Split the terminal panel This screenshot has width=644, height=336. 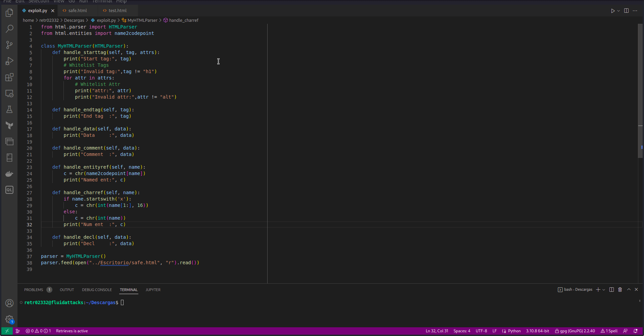[611, 290]
